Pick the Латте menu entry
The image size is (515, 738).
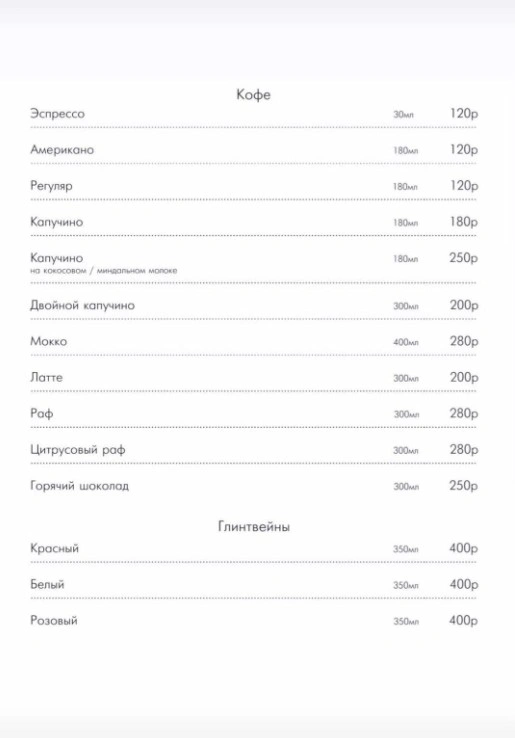pyautogui.click(x=46, y=377)
